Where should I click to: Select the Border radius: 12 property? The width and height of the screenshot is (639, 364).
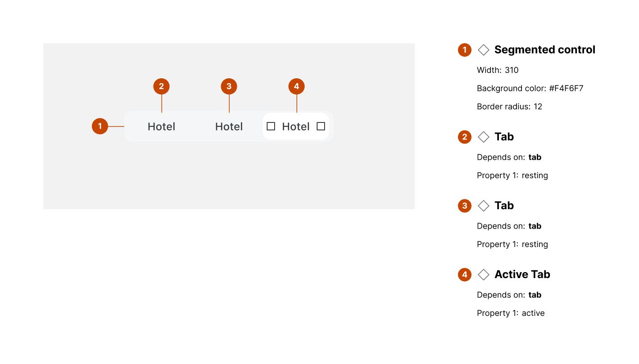pos(509,107)
